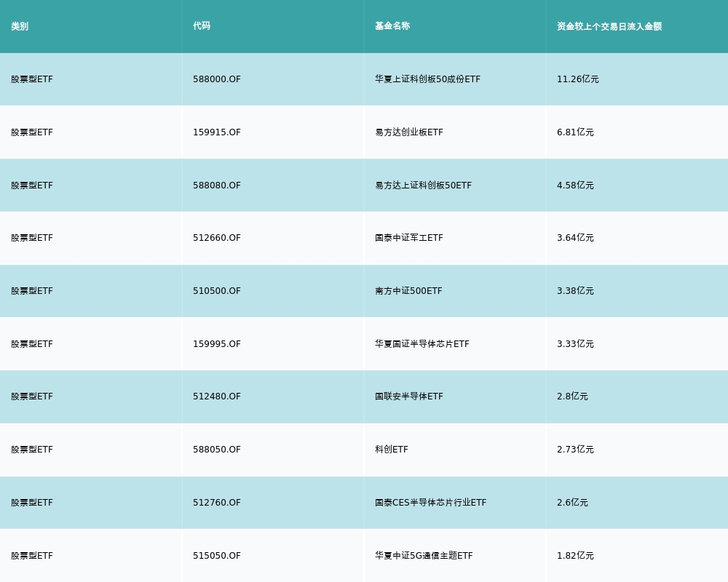
Task: Click 股票型ETF in the 159915.OF row
Action: click(32, 132)
